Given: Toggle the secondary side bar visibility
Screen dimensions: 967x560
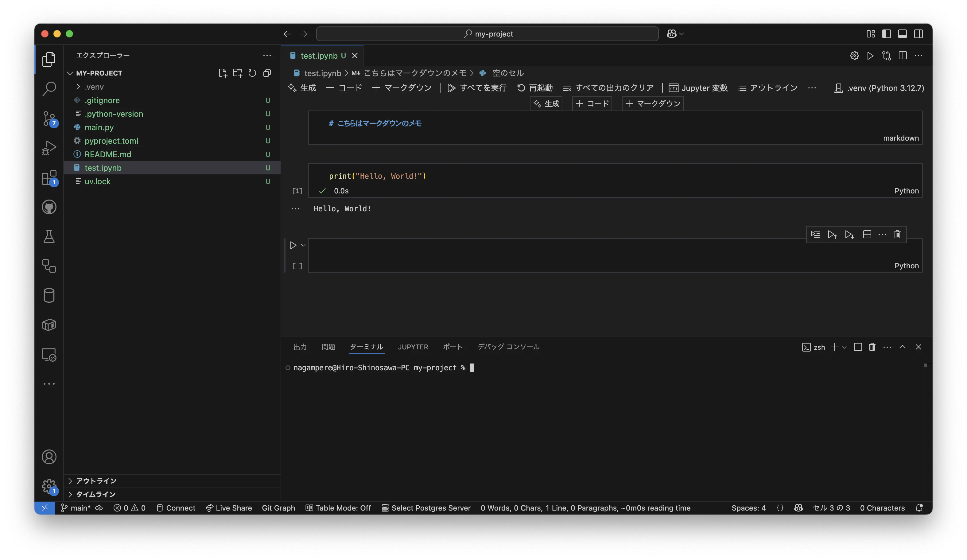Looking at the screenshot, I should click(918, 34).
